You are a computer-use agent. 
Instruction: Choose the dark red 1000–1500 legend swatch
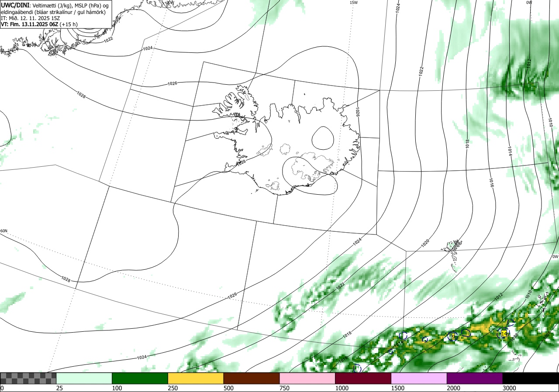pyautogui.click(x=363, y=378)
